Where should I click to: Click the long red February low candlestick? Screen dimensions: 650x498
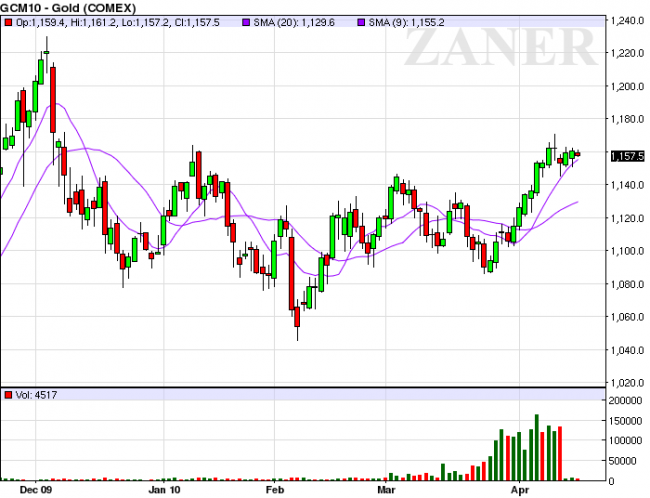pyautogui.click(x=292, y=274)
